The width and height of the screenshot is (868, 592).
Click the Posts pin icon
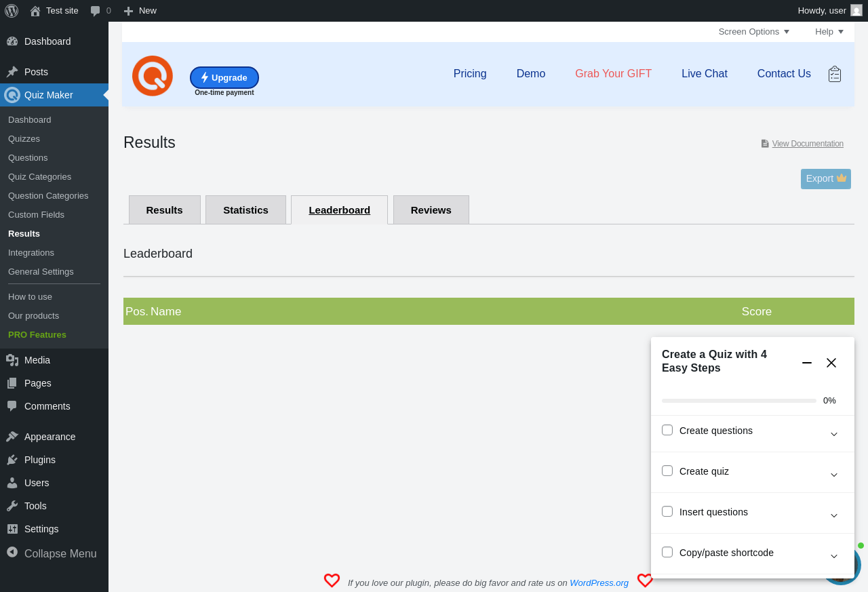click(x=12, y=72)
